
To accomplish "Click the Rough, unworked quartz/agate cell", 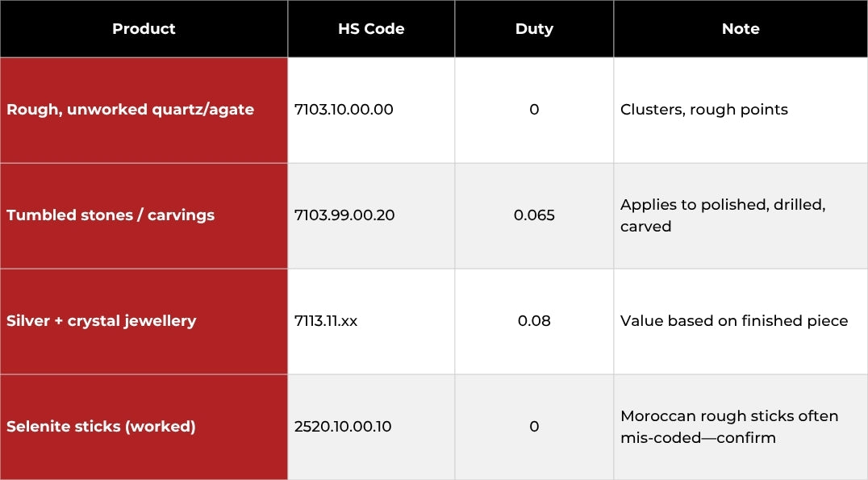I will click(131, 110).
